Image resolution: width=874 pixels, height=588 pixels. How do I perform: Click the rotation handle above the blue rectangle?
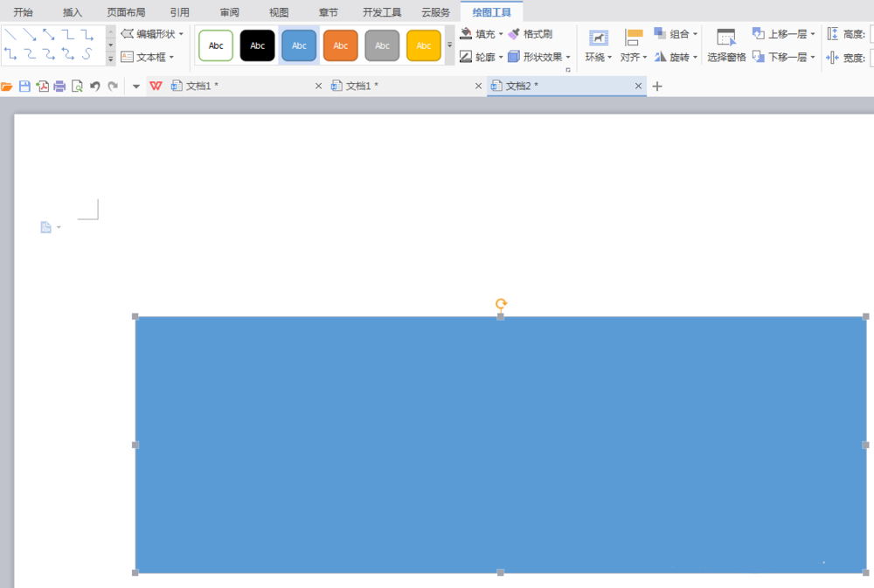[x=501, y=304]
